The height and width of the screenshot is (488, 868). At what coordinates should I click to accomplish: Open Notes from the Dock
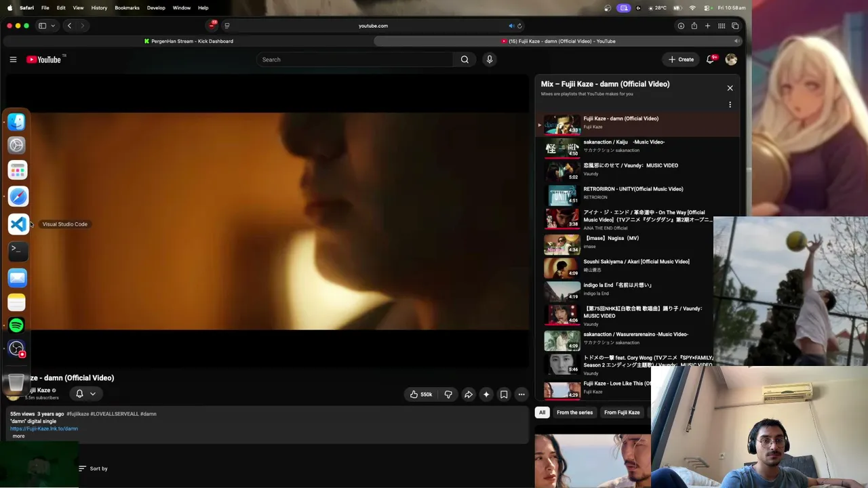17,302
